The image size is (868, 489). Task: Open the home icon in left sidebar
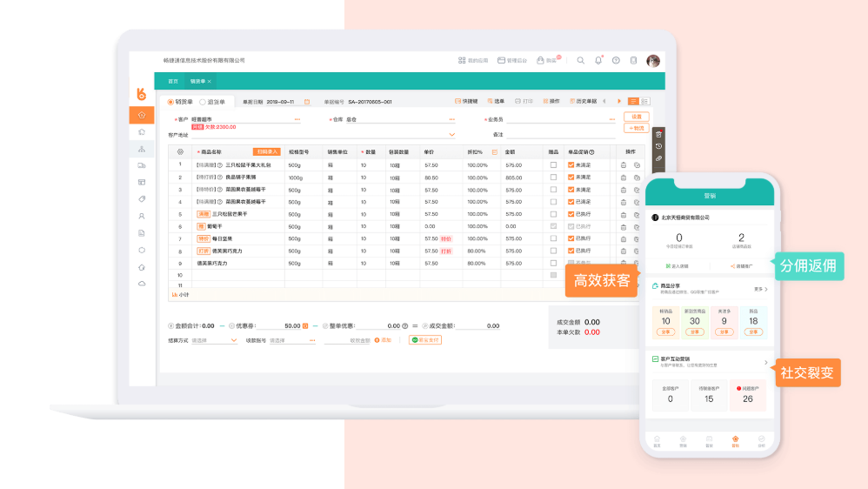[142, 115]
